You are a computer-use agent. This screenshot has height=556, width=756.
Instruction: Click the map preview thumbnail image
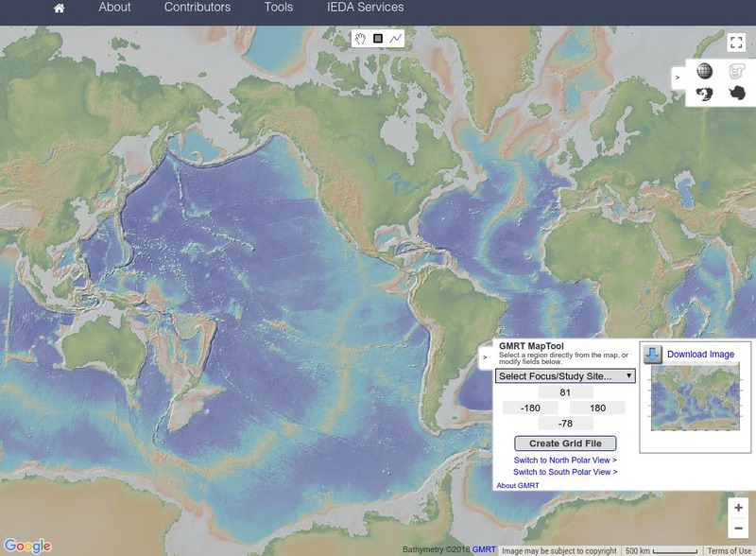[697, 397]
